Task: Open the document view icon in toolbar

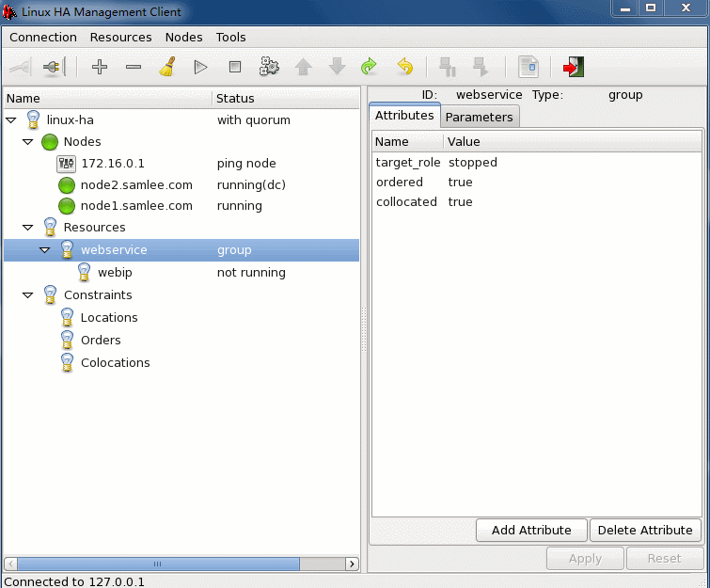Action: [528, 67]
